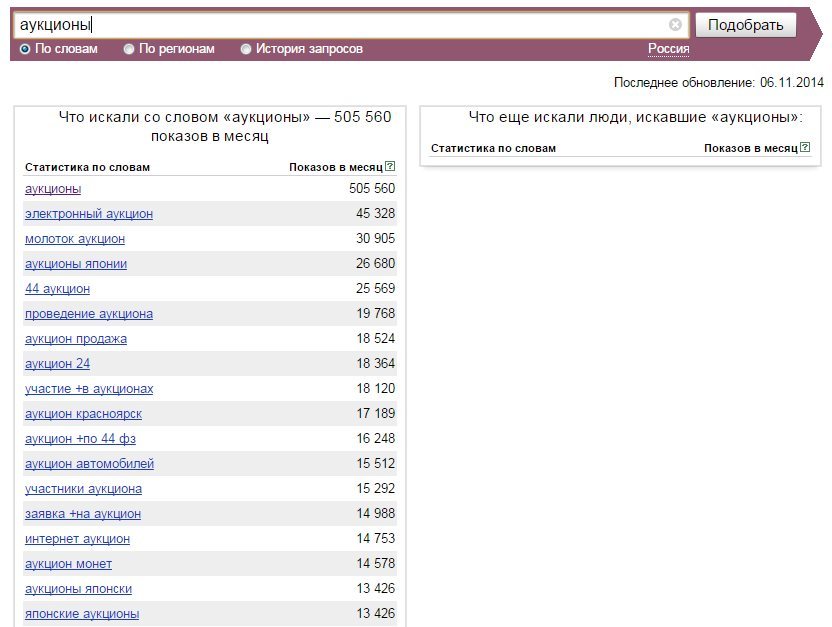The image size is (832, 627).
Task: Click the value '14 578'
Action: 376,563
